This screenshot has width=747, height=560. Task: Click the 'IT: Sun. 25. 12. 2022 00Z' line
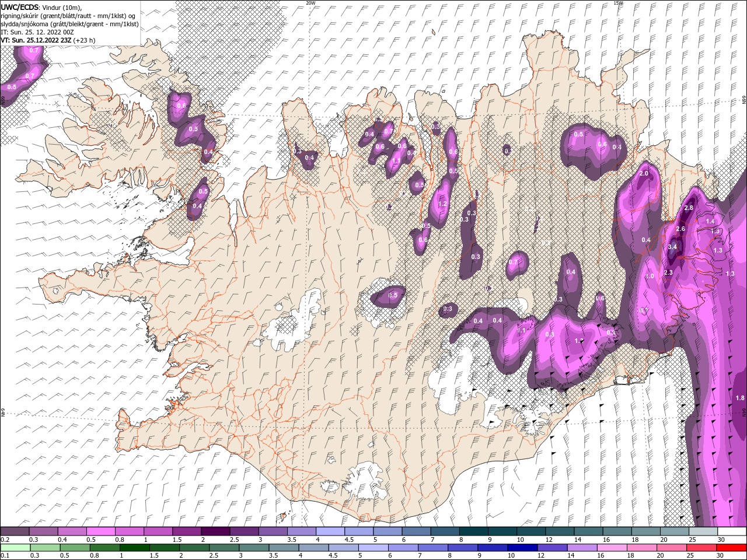coord(37,32)
